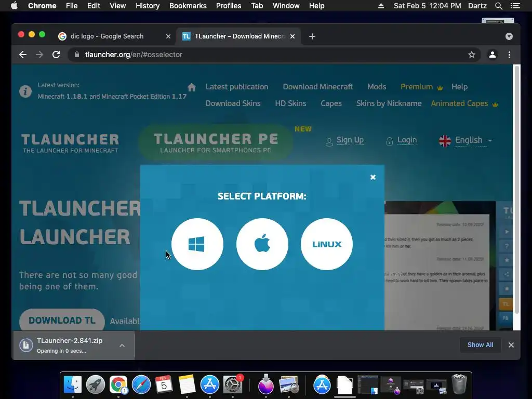532x399 pixels.
Task: Click the Show All downloads button
Action: pyautogui.click(x=480, y=345)
